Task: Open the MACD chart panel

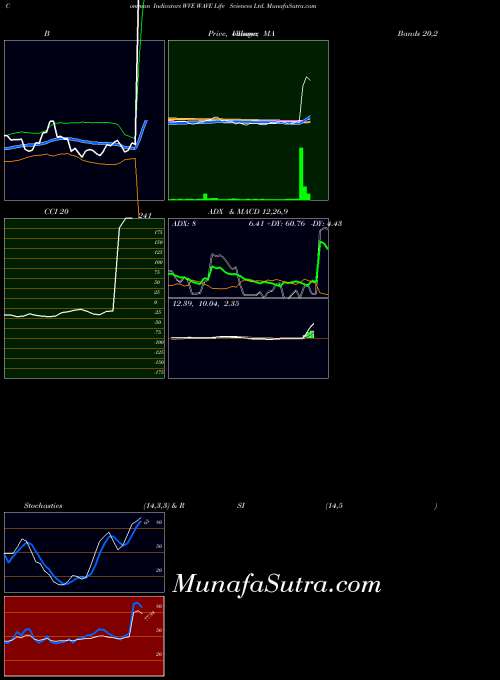Action: (248, 338)
